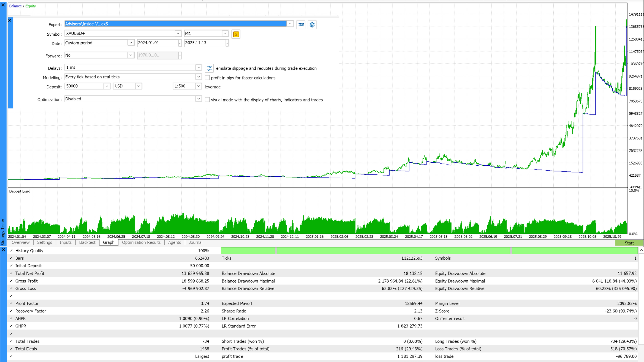The height and width of the screenshot is (362, 644).
Task: Open the expert in IDE editor
Action: click(301, 25)
